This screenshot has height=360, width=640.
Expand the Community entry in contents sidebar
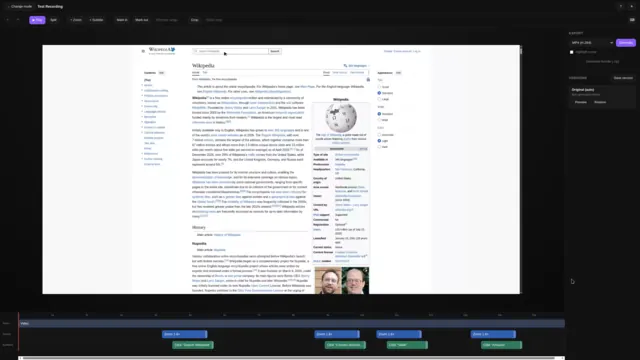tap(142, 106)
